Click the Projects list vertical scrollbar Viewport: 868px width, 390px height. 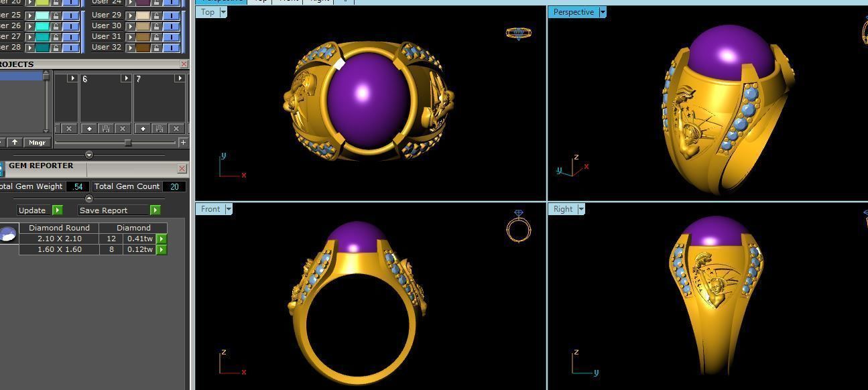pos(46,101)
